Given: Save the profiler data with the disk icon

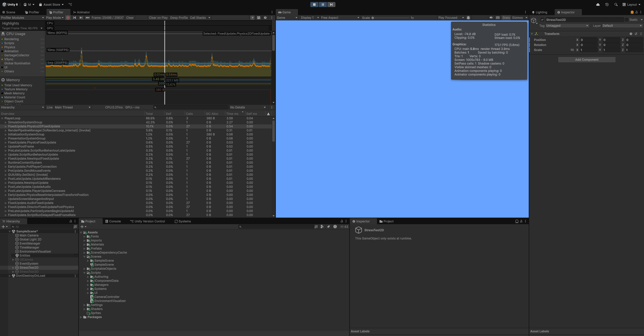Looking at the screenshot, I should pos(258,18).
